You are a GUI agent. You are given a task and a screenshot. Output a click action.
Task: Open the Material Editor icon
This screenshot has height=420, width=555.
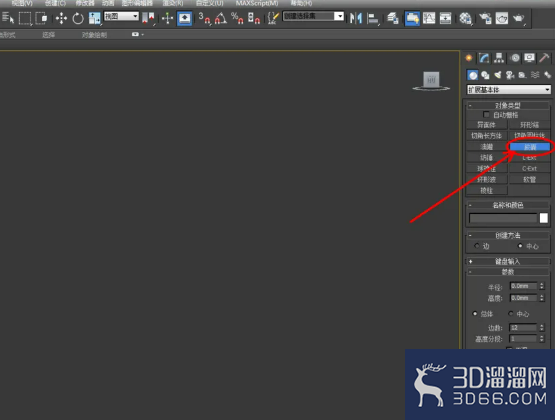pos(465,18)
